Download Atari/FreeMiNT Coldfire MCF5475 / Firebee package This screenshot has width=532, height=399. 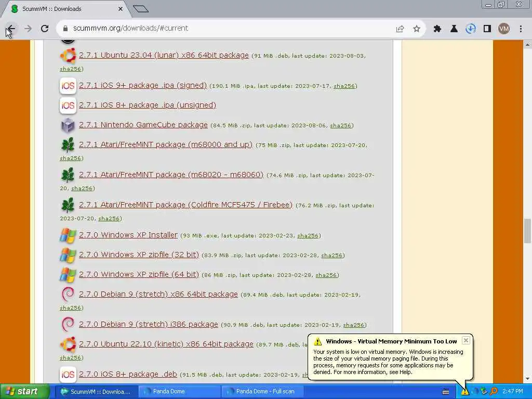tap(185, 205)
